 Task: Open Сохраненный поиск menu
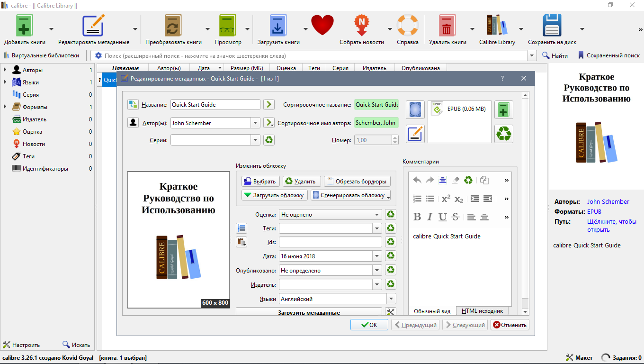tap(609, 55)
